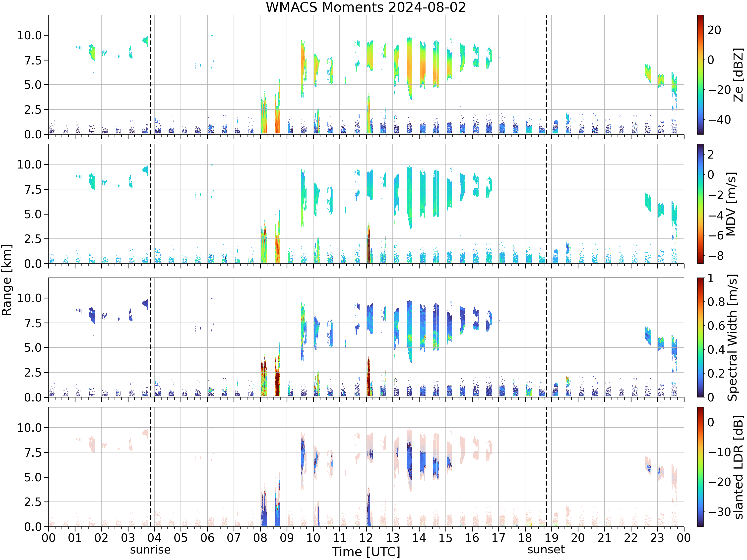This screenshot has height=560, width=747.
Task: Click the sunrise label below the axis
Action: 150,549
